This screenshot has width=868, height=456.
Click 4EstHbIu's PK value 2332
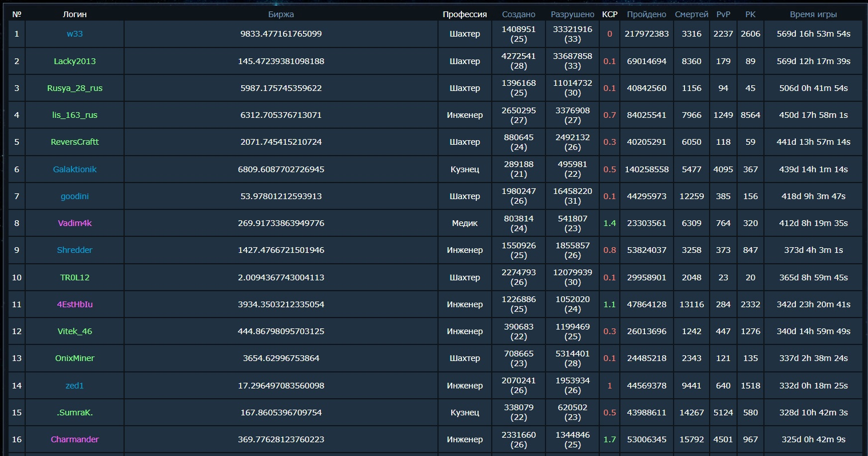tap(750, 304)
